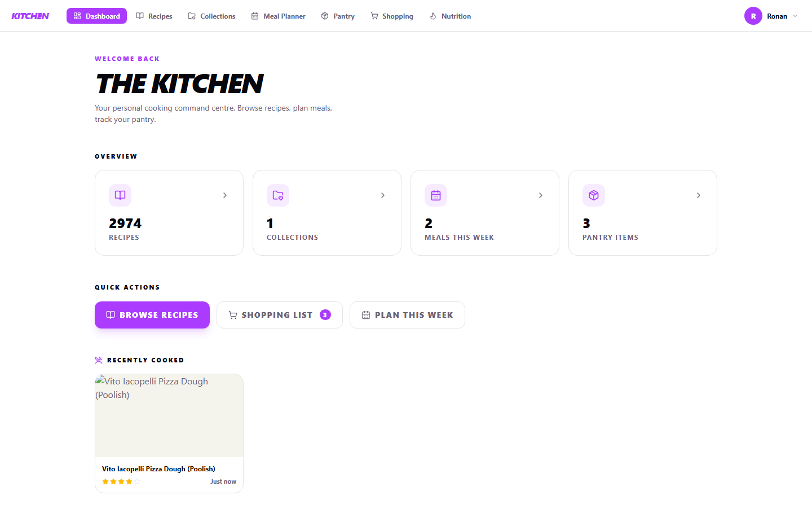812x508 pixels.
Task: Click the Ronan avatar circle
Action: 753,16
